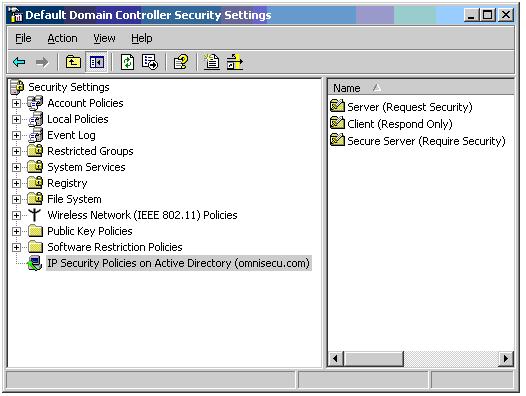Click the Public Key Policies folder icon

35,231
